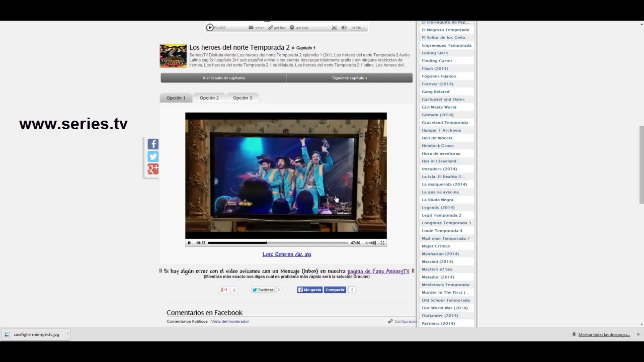644x362 pixels.
Task: Click the Google +1 button
Action: 224,290
